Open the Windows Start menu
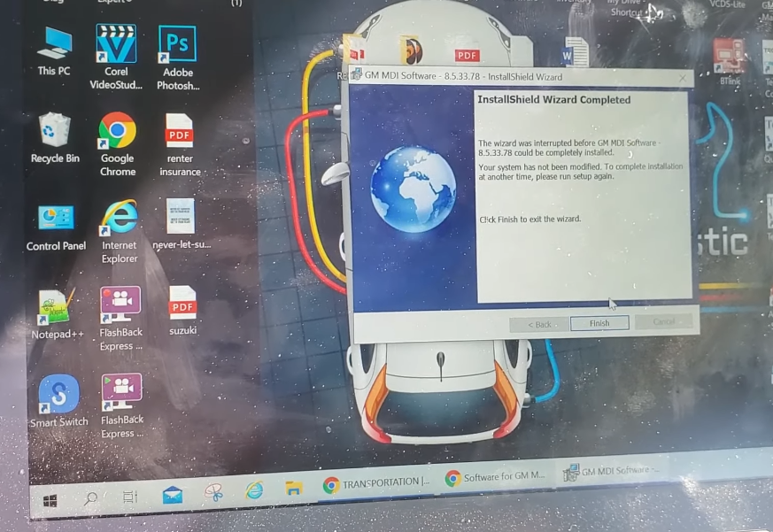Viewport: 773px width, 532px height. 50,500
